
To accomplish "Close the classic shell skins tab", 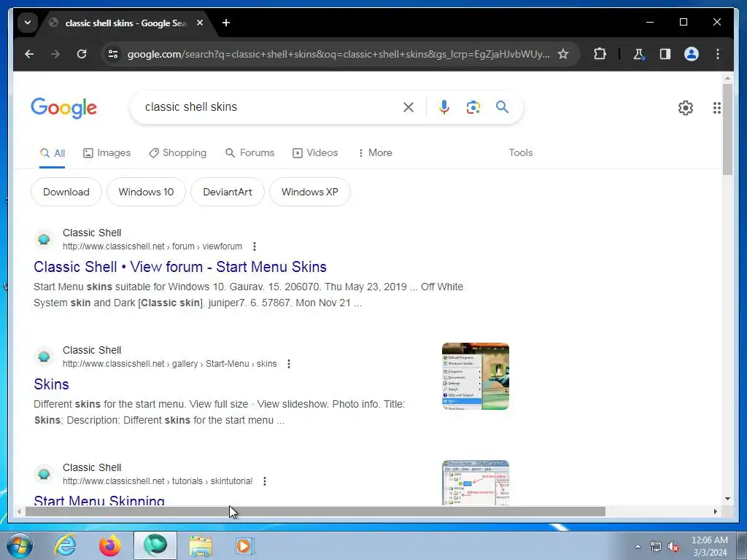I will (x=200, y=23).
